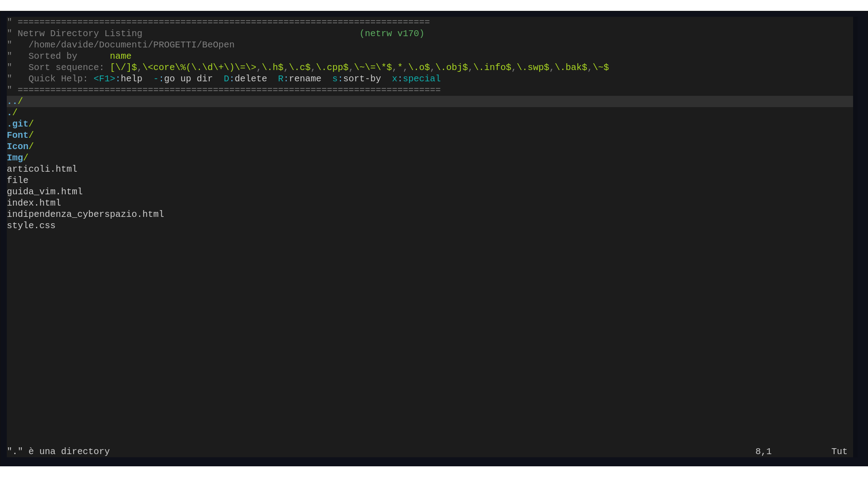Viewport: 868px width, 488px height.
Task: Expand the Icon directory
Action: [x=20, y=146]
